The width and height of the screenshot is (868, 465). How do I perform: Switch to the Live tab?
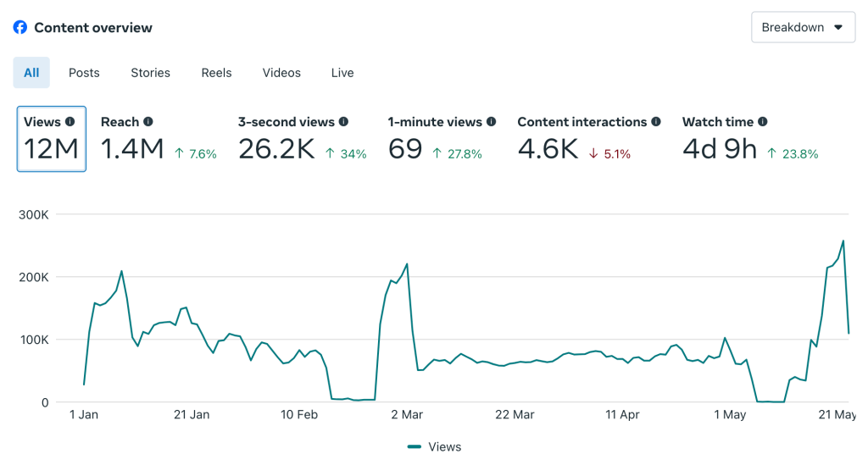pyautogui.click(x=342, y=73)
